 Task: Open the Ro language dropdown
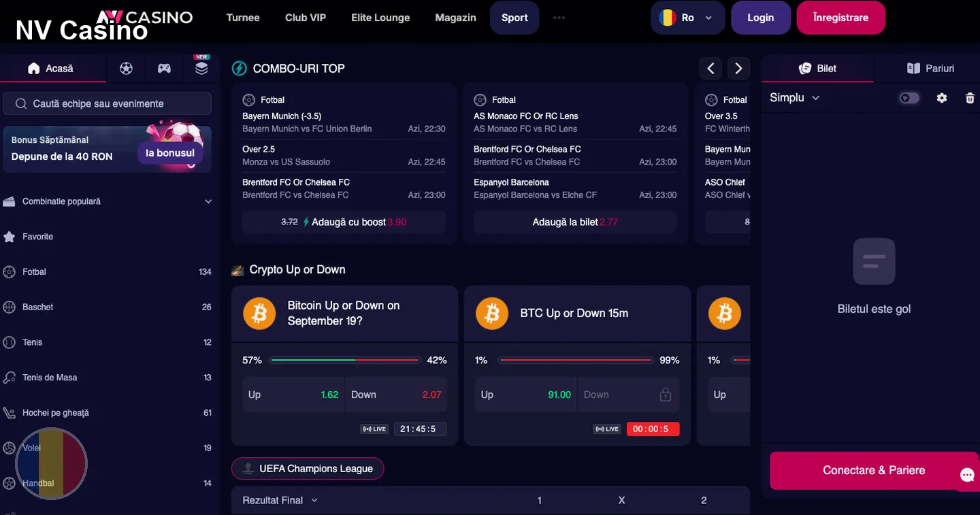tap(688, 18)
